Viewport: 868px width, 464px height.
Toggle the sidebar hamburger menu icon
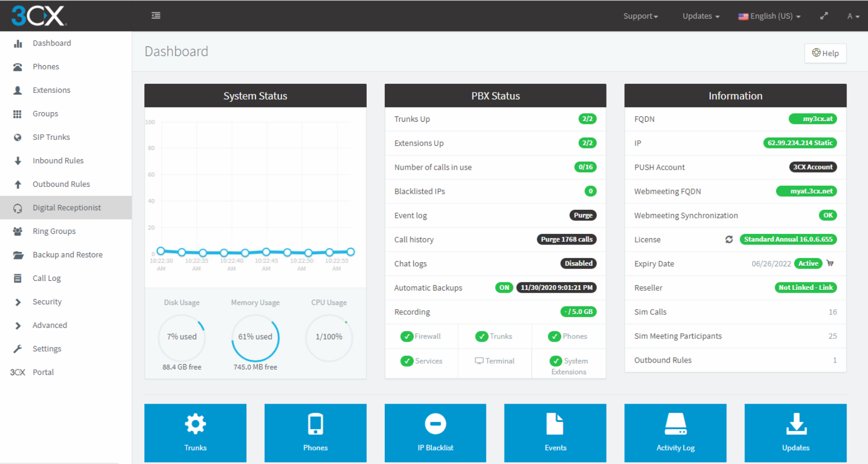click(x=156, y=15)
